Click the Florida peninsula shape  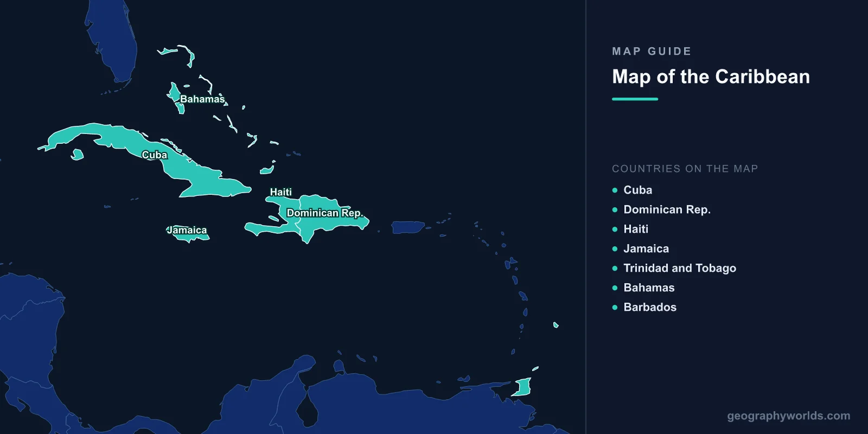click(112, 42)
